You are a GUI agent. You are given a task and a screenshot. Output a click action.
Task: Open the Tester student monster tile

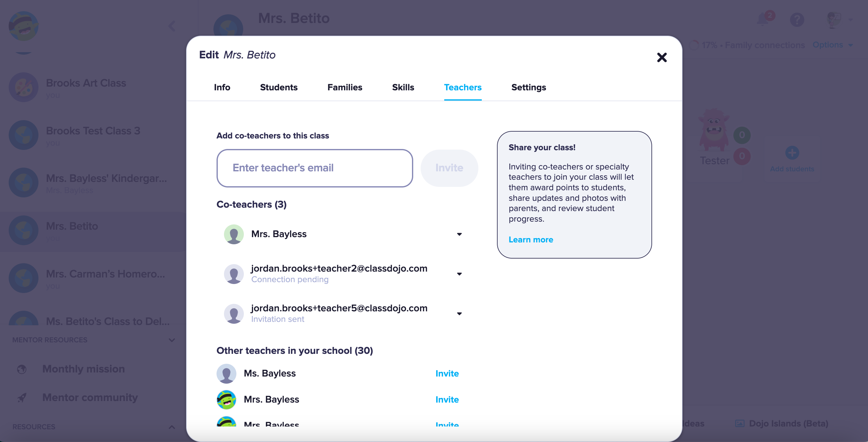pyautogui.click(x=714, y=137)
